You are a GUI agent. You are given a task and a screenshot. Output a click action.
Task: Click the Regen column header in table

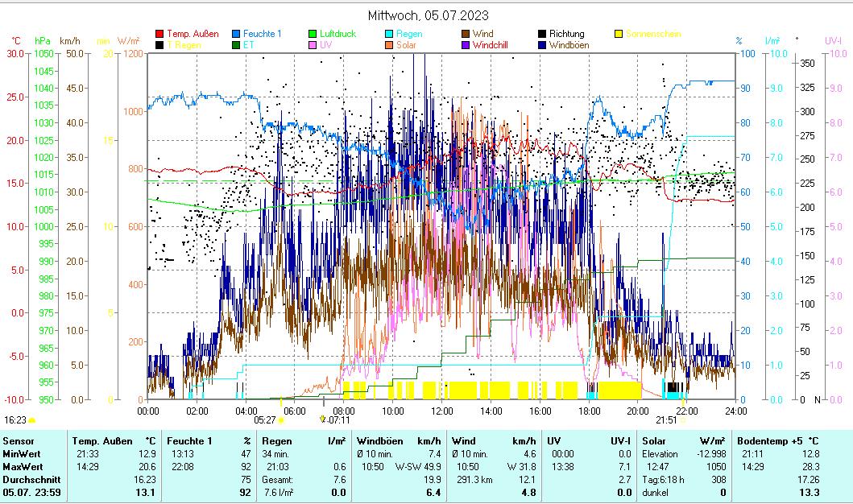(x=277, y=441)
